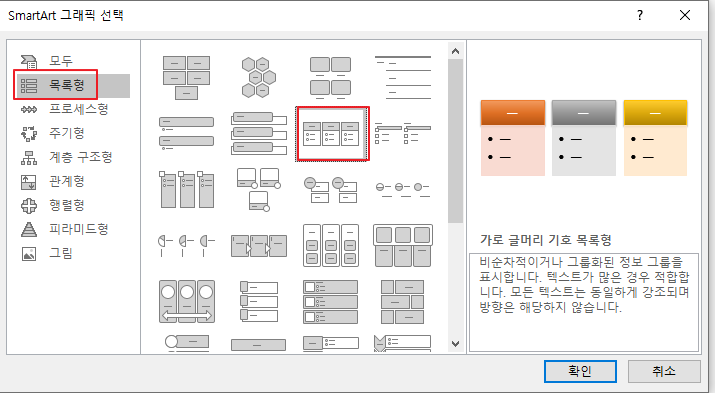Choose the vertical bullet list with two rounded bars
The image size is (715, 393).
click(x=187, y=134)
